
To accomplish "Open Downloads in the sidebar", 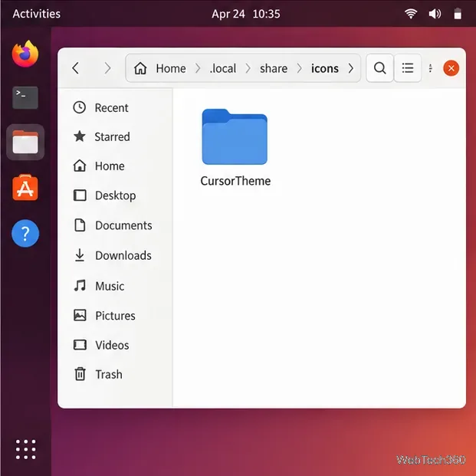I will click(113, 255).
